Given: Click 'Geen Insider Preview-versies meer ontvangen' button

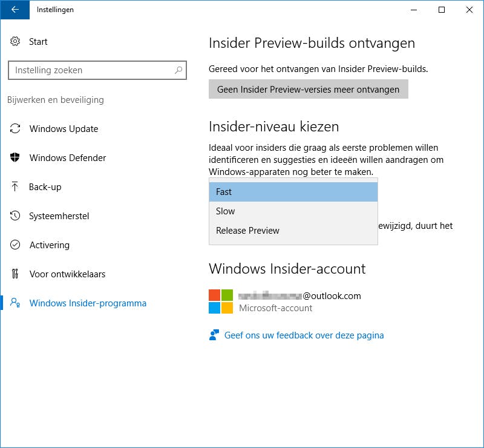Looking at the screenshot, I should (309, 89).
